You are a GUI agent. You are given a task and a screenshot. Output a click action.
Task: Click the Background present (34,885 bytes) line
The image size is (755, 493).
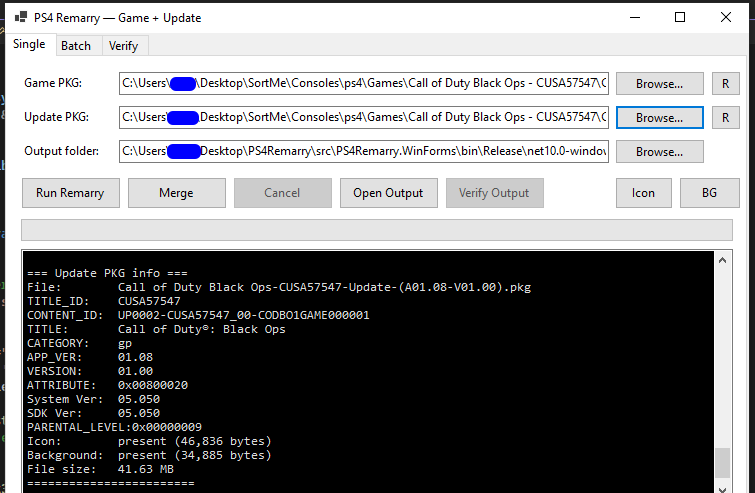point(149,455)
